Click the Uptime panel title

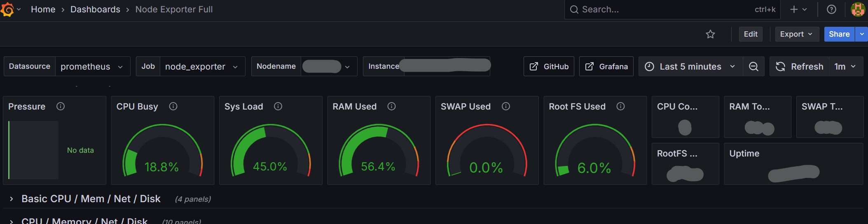744,154
